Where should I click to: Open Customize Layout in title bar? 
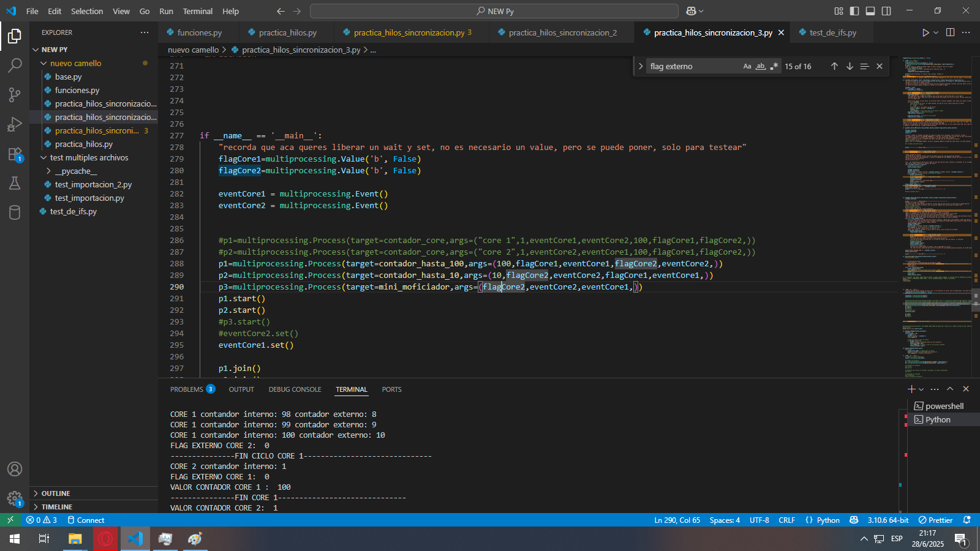839,11
